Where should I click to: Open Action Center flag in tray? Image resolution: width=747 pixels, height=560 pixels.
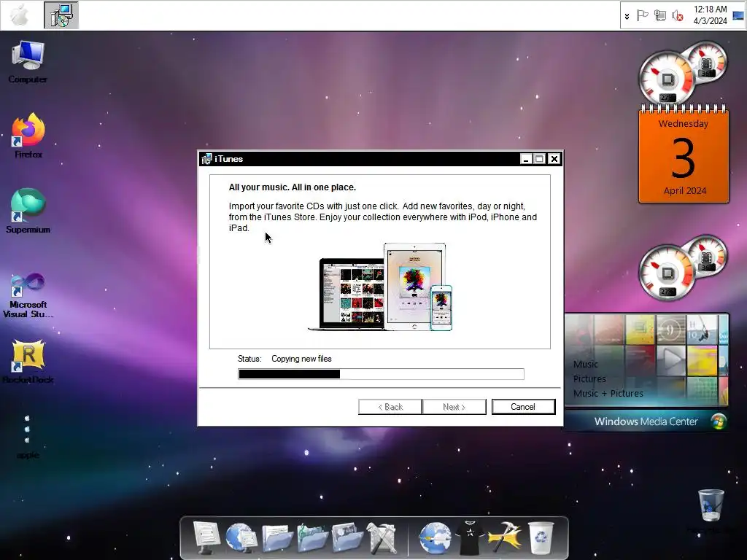pyautogui.click(x=642, y=16)
